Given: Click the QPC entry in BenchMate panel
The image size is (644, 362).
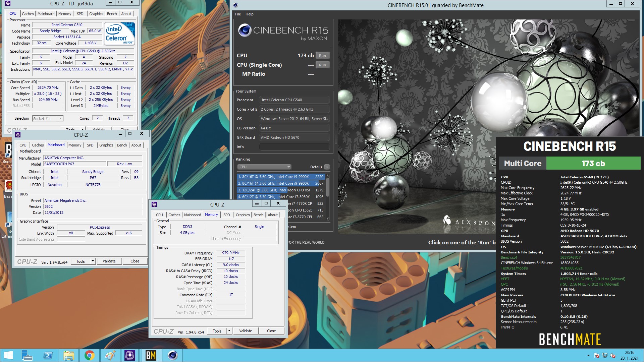Looking at the screenshot, I should point(504,284).
